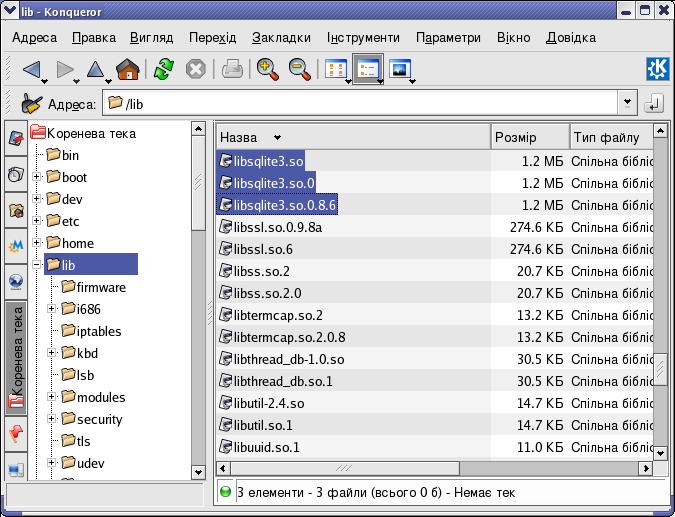Open the Правка menu
Image resolution: width=675 pixels, height=517 pixels.
click(x=94, y=38)
